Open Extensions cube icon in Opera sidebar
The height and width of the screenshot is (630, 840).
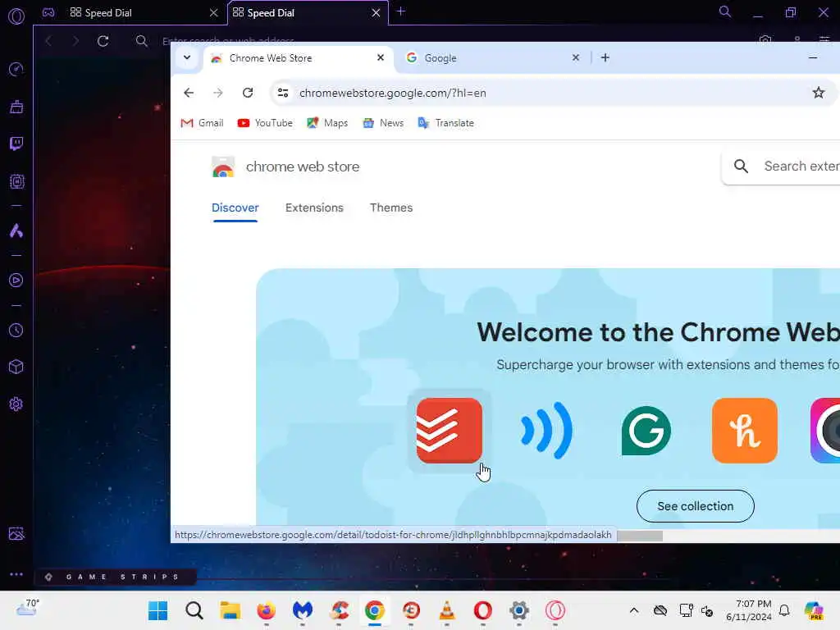tap(16, 367)
